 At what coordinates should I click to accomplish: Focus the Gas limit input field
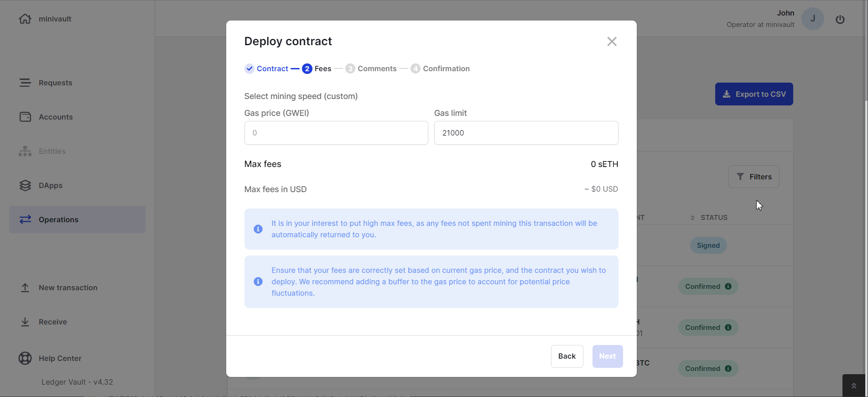click(x=526, y=133)
